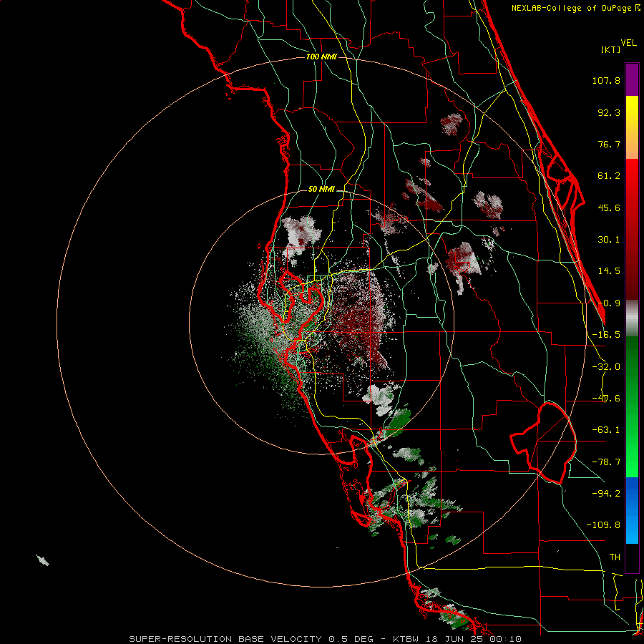Select the 14.5 velocity label
The image size is (644, 644).
point(609,271)
